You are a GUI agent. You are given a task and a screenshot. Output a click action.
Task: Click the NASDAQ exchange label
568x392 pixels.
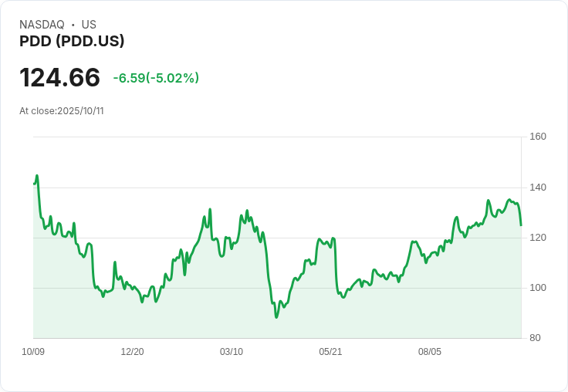pos(42,25)
